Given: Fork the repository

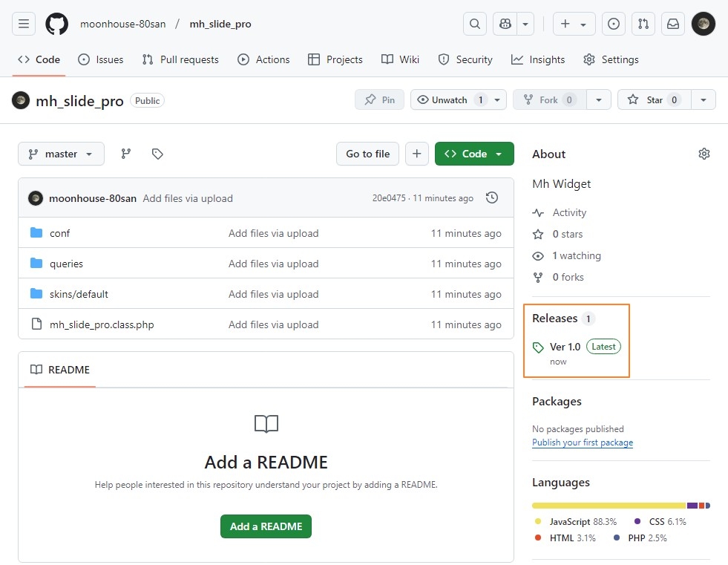Looking at the screenshot, I should coord(550,100).
